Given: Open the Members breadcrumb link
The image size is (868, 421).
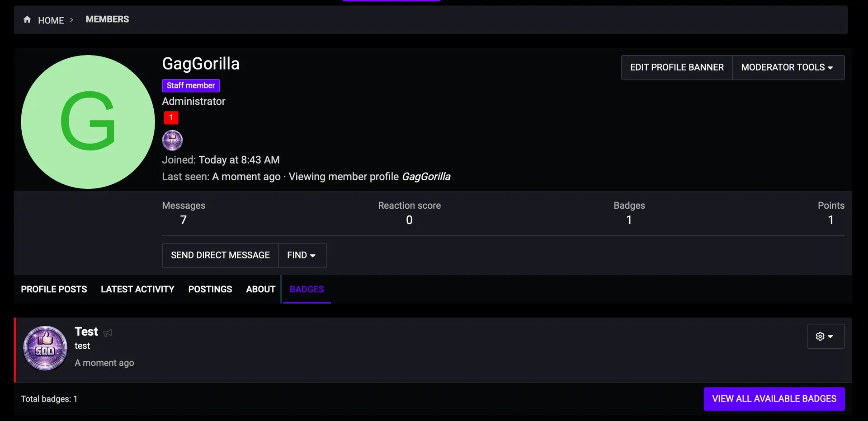Looking at the screenshot, I should click(107, 19).
